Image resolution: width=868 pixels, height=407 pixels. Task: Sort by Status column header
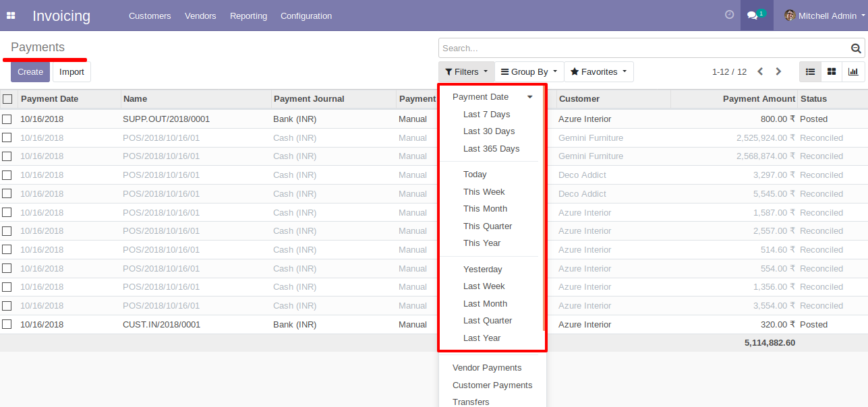[832, 99]
